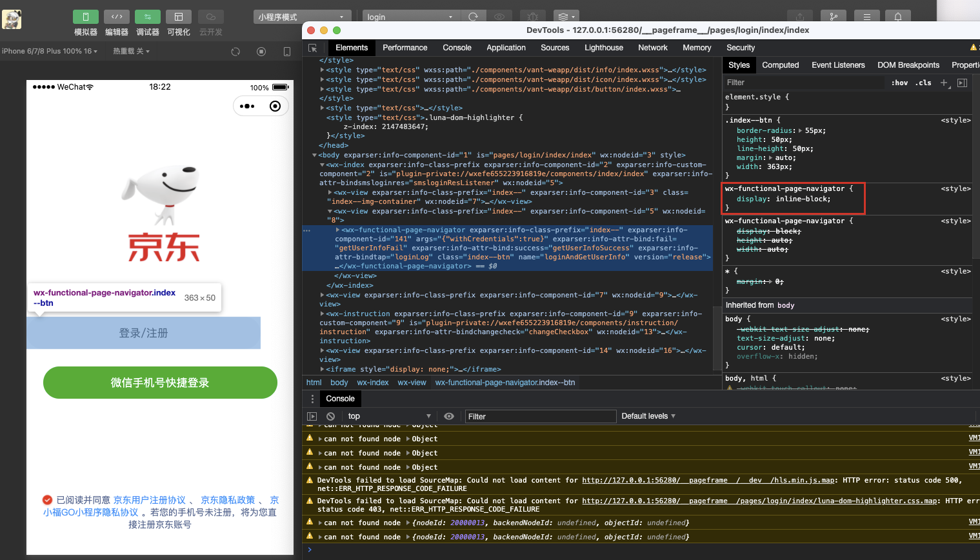Image resolution: width=980 pixels, height=560 pixels.
Task: Click the warning count icon in DevTools tab bar
Action: [x=974, y=48]
